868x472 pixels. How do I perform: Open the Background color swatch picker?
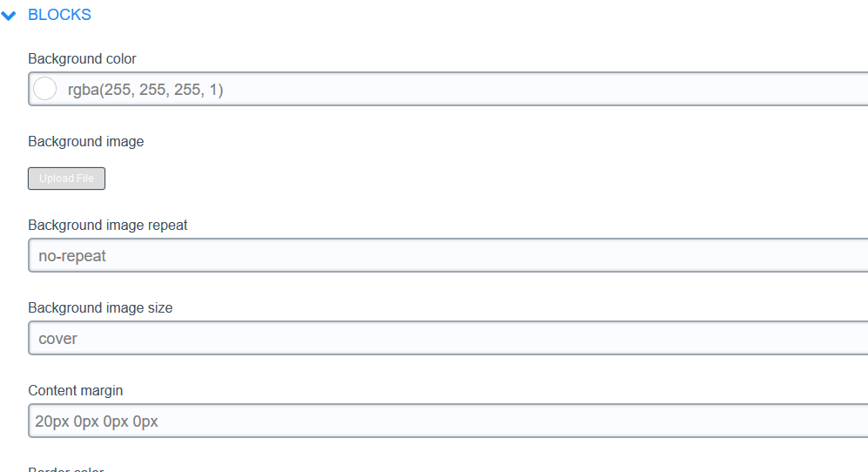(44, 89)
